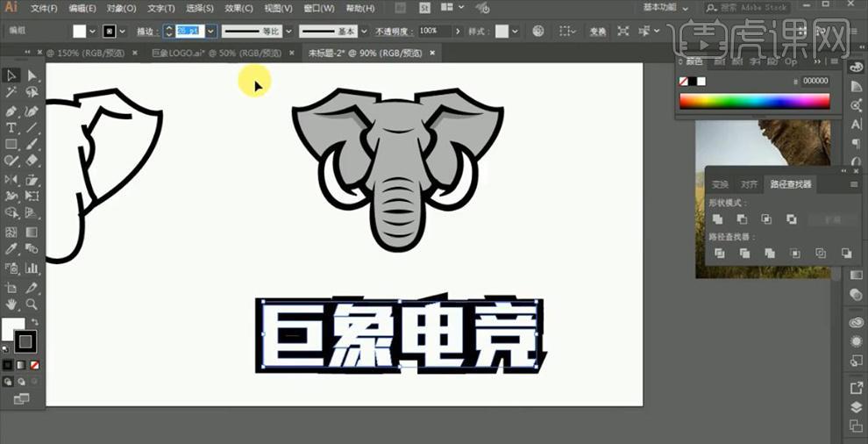Image resolution: width=868 pixels, height=444 pixels.
Task: Select the Magic Wand tool
Action: pos(11,92)
